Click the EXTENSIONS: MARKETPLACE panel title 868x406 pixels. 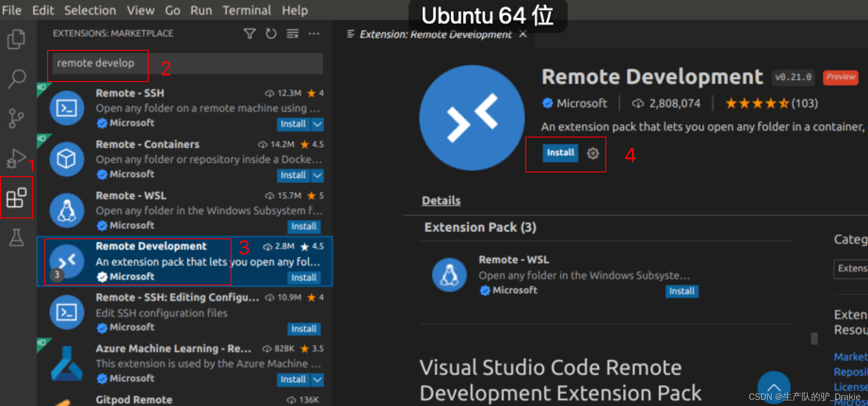click(113, 33)
